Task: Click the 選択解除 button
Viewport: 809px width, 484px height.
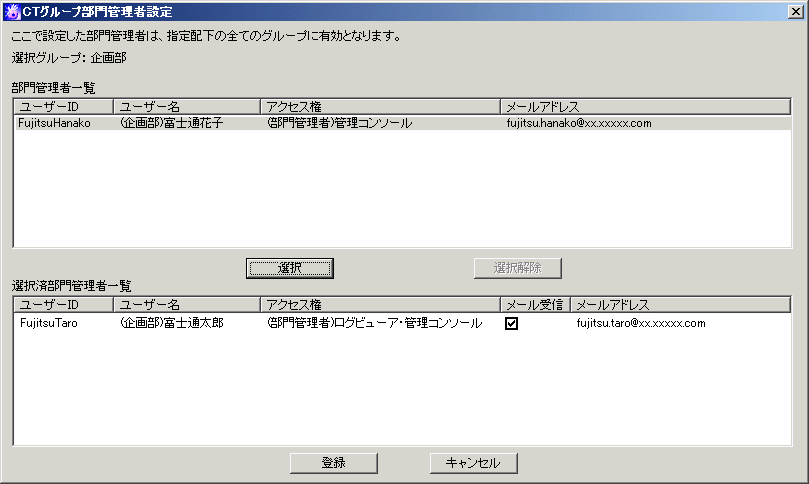Action: pyautogui.click(x=517, y=268)
